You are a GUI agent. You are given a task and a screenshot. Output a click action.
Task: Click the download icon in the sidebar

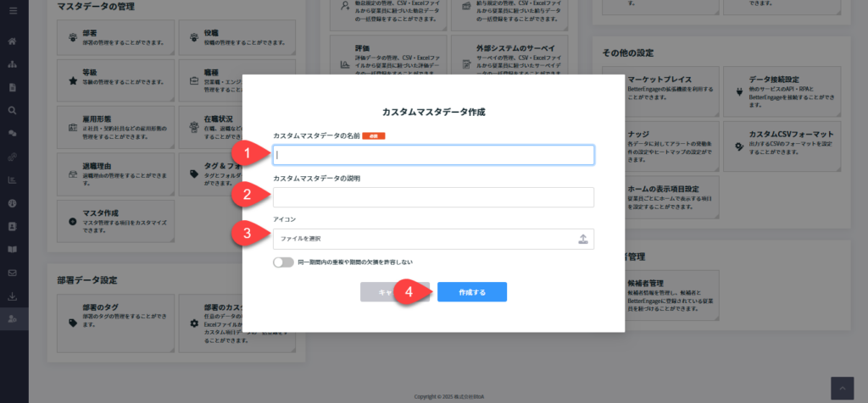13,295
